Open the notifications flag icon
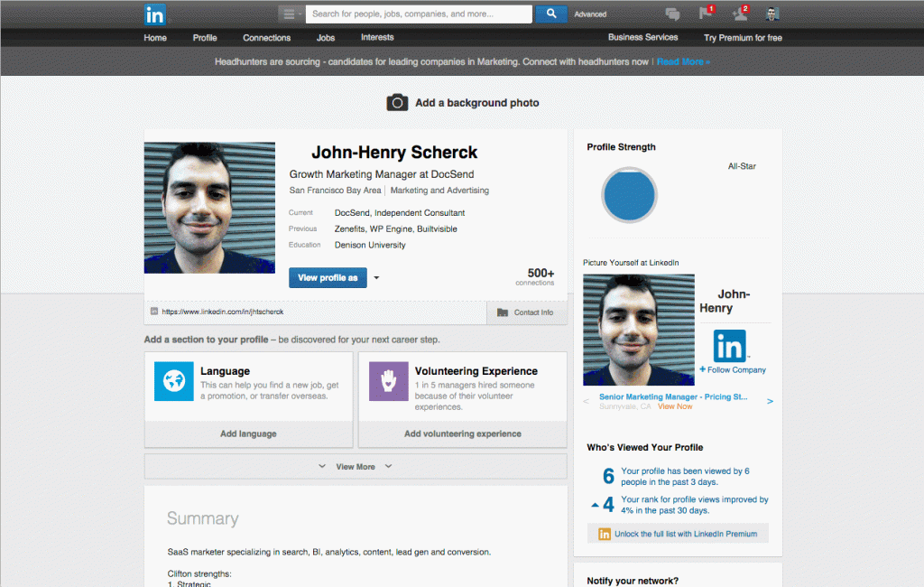 click(706, 13)
